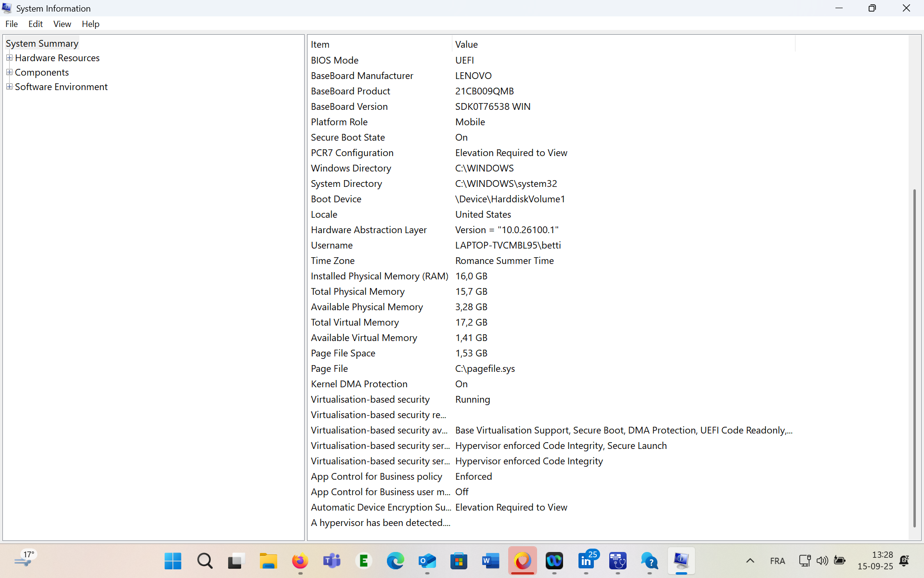Open Firefox from the taskbar
924x578 pixels.
coord(299,561)
